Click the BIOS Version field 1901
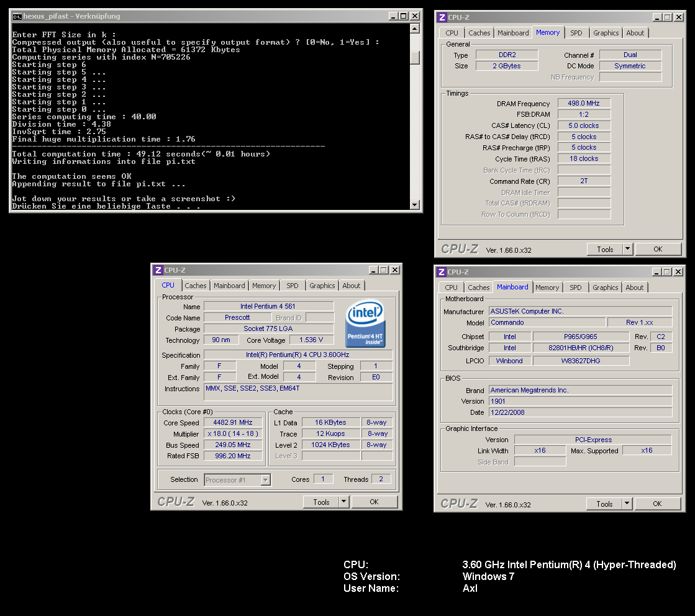This screenshot has width=695, height=616. [x=581, y=402]
